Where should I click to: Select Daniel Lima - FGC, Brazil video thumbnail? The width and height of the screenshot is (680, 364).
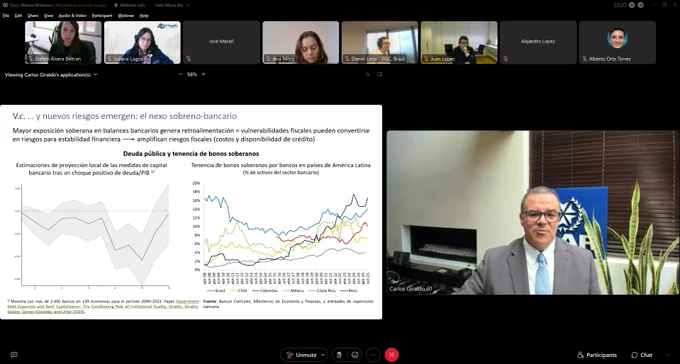(380, 43)
